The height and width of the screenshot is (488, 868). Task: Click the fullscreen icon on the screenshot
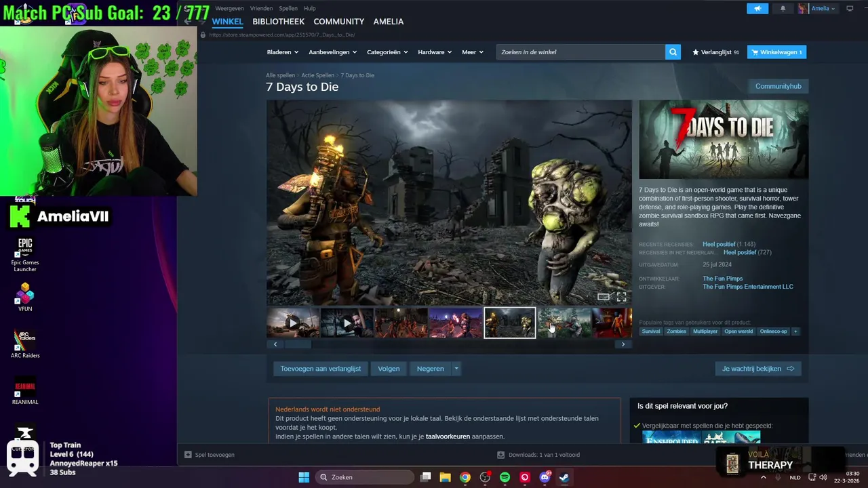(621, 297)
